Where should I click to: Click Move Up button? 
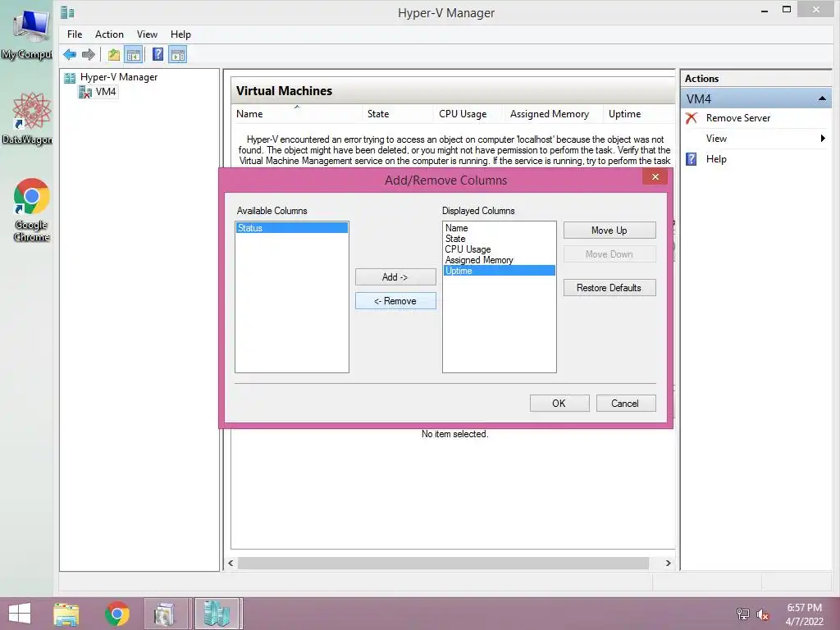[609, 231]
